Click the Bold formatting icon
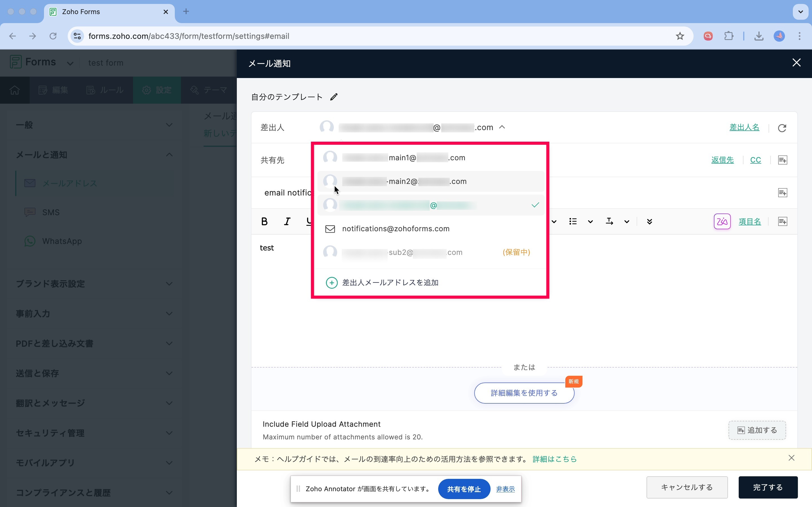Image resolution: width=812 pixels, height=507 pixels. [264, 221]
